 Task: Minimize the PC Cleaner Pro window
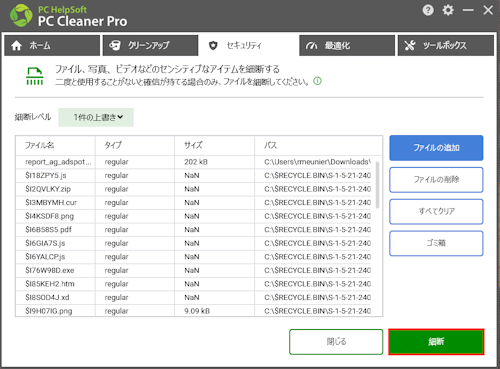[468, 10]
